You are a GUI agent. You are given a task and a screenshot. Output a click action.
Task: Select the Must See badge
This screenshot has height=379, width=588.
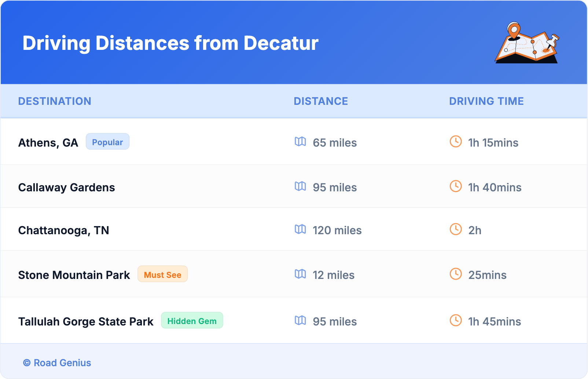coord(162,275)
